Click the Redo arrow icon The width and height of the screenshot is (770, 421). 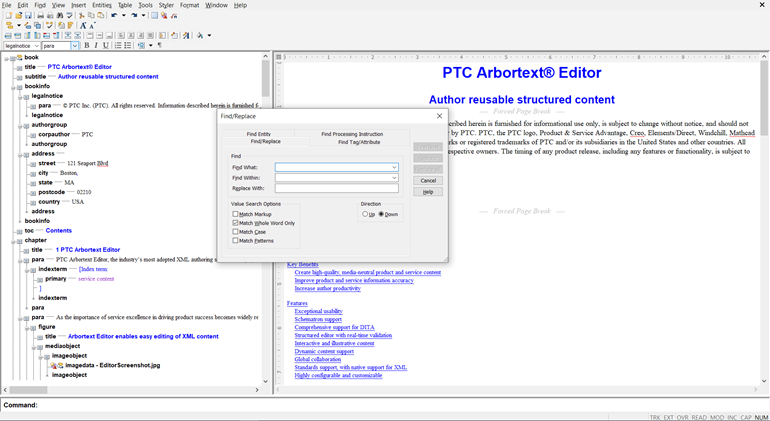point(134,15)
